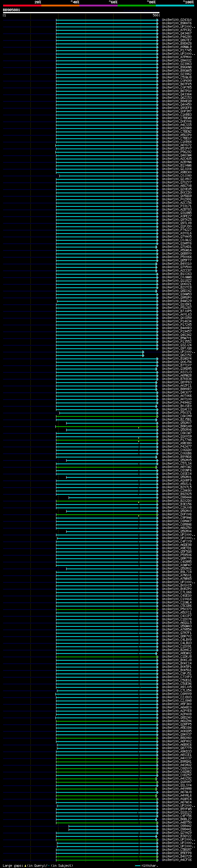Select the label UniRef100_O23963
Image resolution: width=197 pixels, height=868 pixels.
tap(177, 64)
